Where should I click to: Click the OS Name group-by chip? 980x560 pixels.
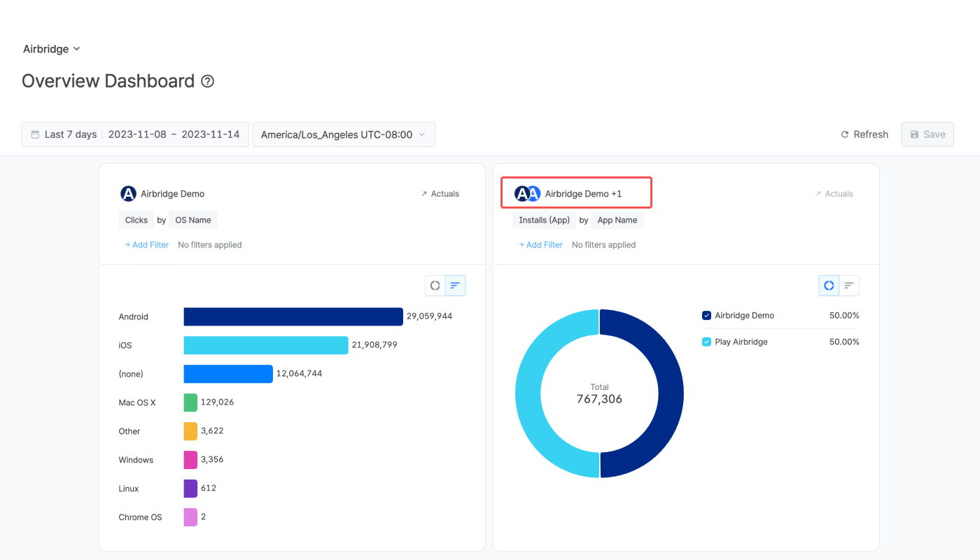pyautogui.click(x=193, y=220)
